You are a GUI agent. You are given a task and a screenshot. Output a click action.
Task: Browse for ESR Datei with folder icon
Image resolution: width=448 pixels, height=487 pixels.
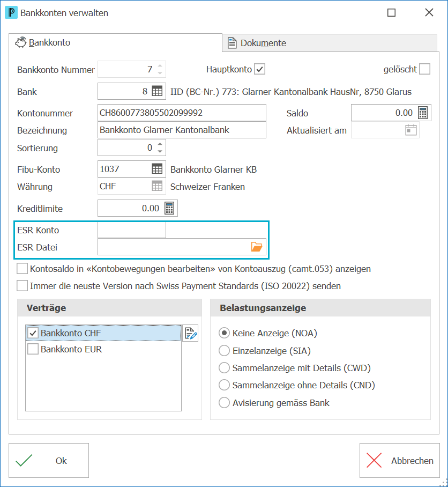tap(257, 247)
